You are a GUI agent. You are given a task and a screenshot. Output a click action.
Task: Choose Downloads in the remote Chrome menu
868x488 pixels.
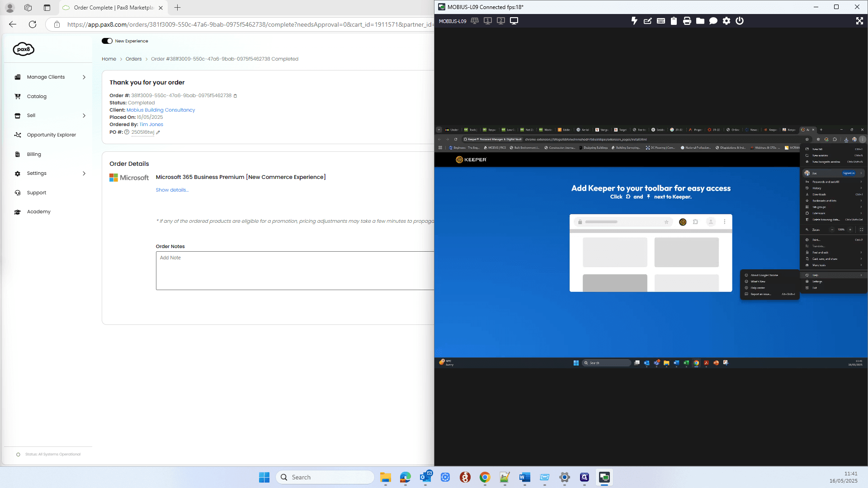[834, 194]
